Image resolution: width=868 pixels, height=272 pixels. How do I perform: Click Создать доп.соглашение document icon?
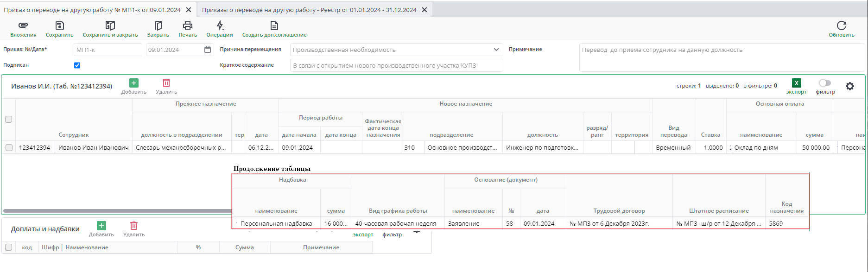coord(274,25)
